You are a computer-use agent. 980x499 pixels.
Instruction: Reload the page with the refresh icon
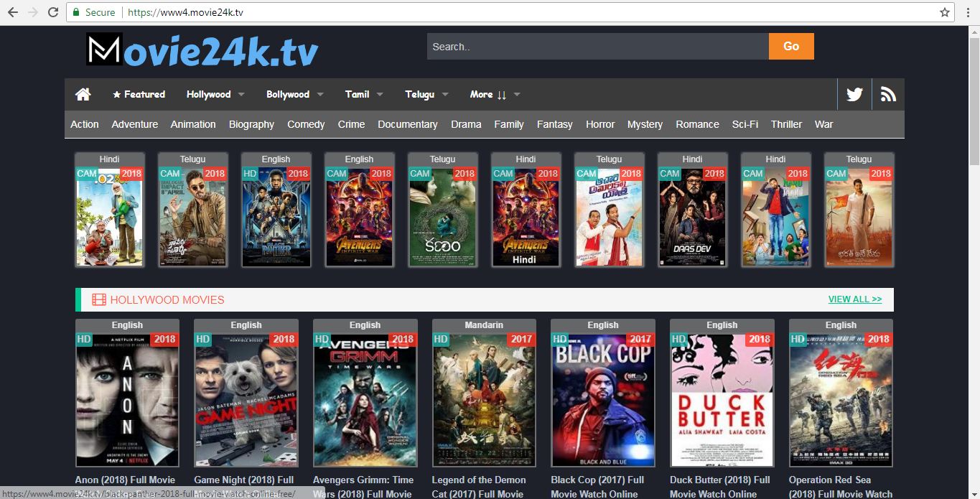[53, 12]
